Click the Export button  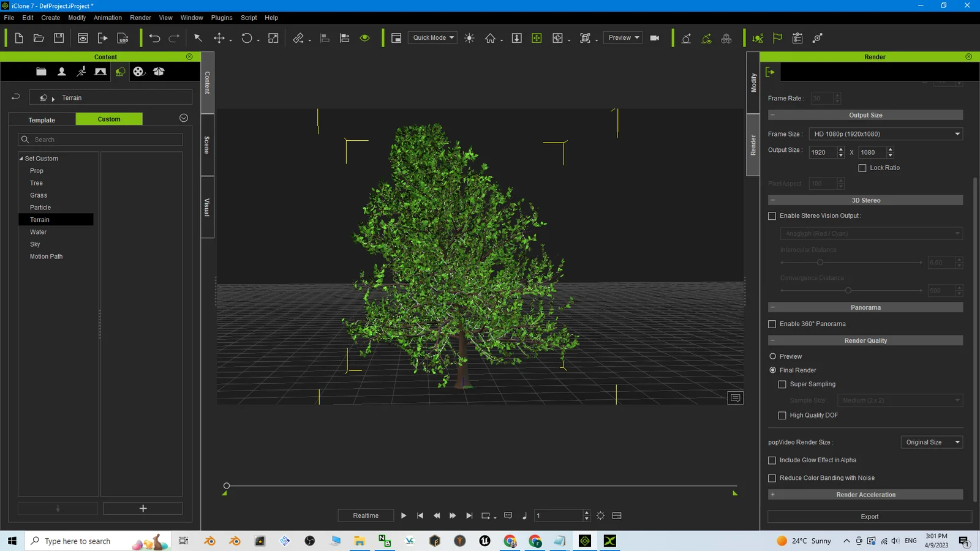point(869,516)
